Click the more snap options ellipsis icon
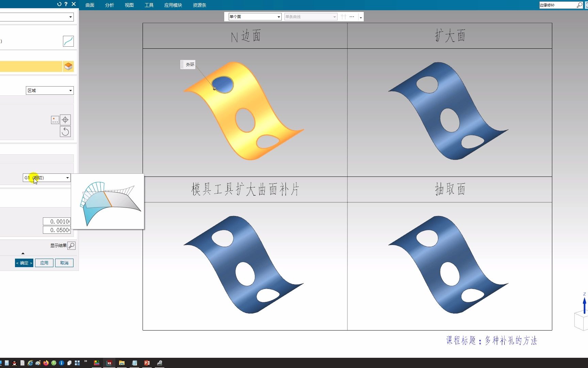Viewport: 588px width, 368px height. (x=352, y=16)
